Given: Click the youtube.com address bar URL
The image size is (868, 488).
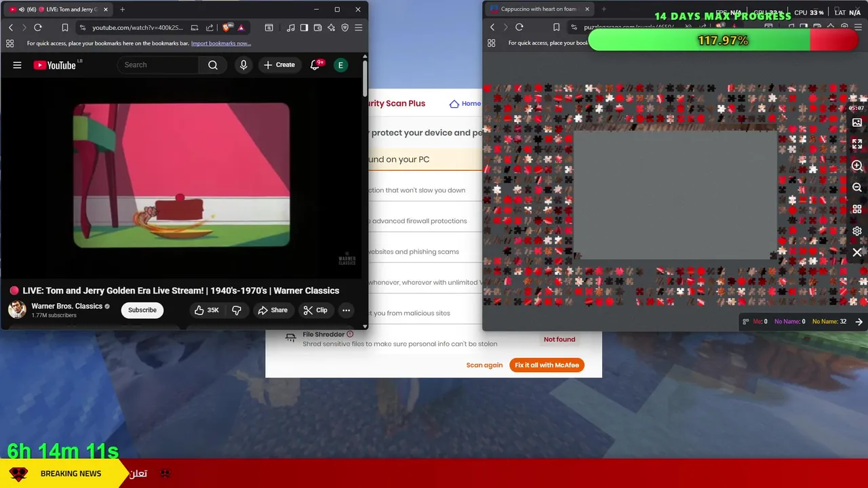Looking at the screenshot, I should [138, 28].
